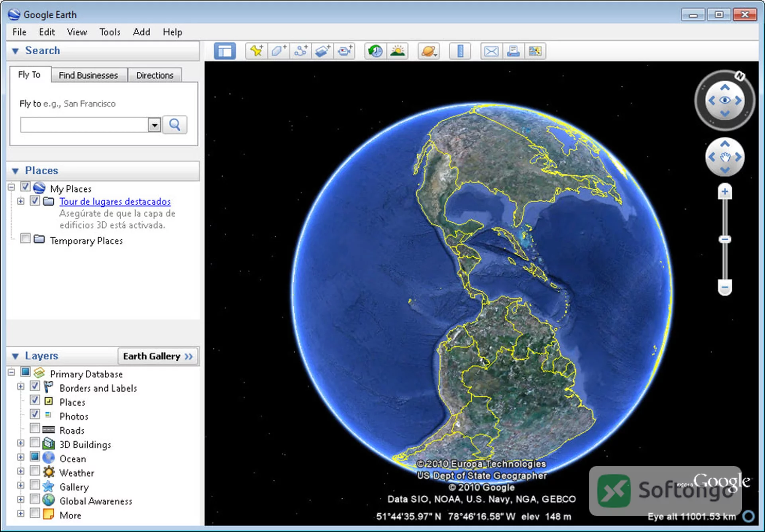Enable the Weather layer checkbox
765x532 pixels.
[x=35, y=471]
